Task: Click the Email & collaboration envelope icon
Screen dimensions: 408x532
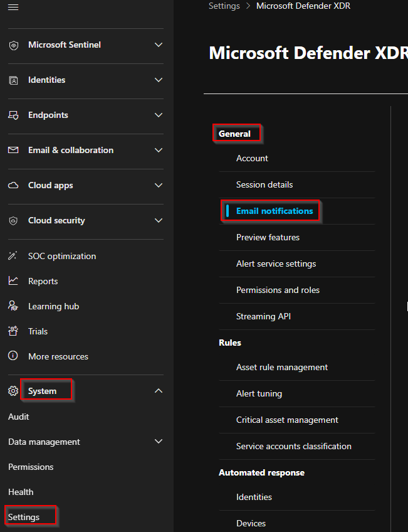Action: click(x=13, y=151)
